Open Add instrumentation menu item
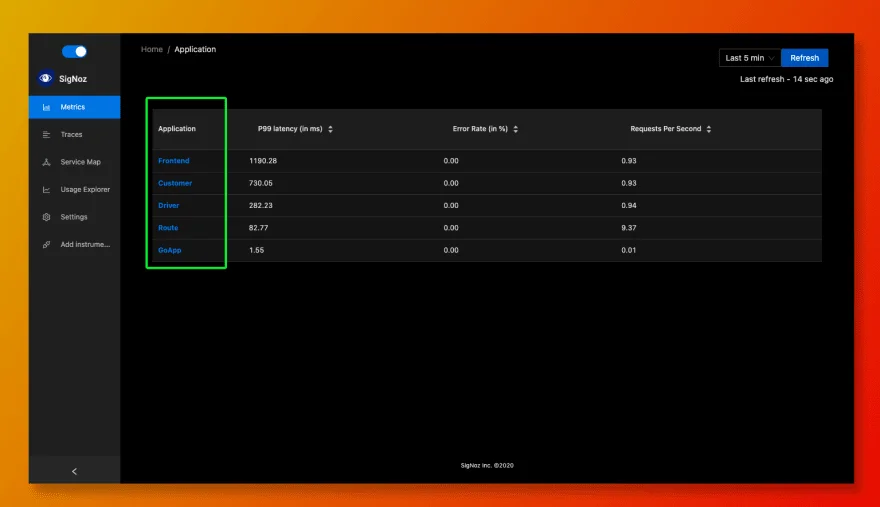The width and height of the screenshot is (880, 507). [74, 245]
